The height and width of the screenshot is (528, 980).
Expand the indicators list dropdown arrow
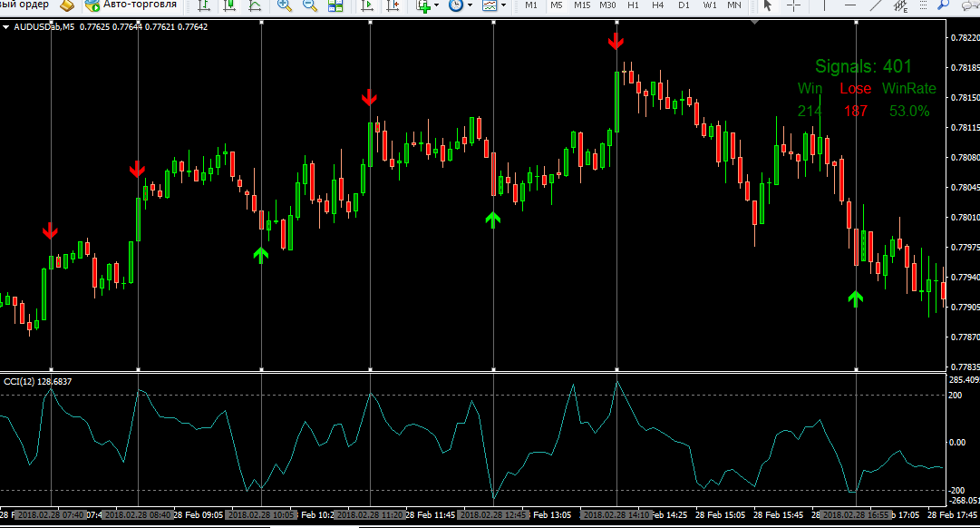pos(436,5)
